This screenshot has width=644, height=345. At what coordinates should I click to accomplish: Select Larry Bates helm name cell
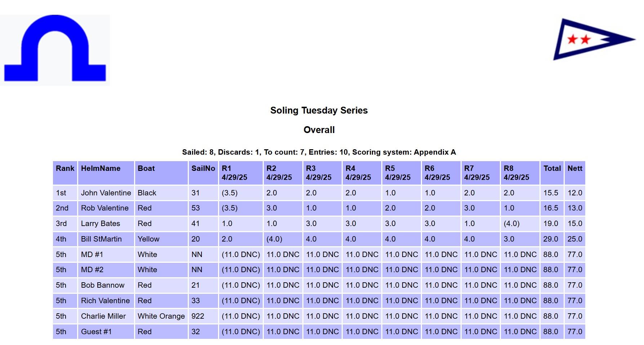coord(106,224)
